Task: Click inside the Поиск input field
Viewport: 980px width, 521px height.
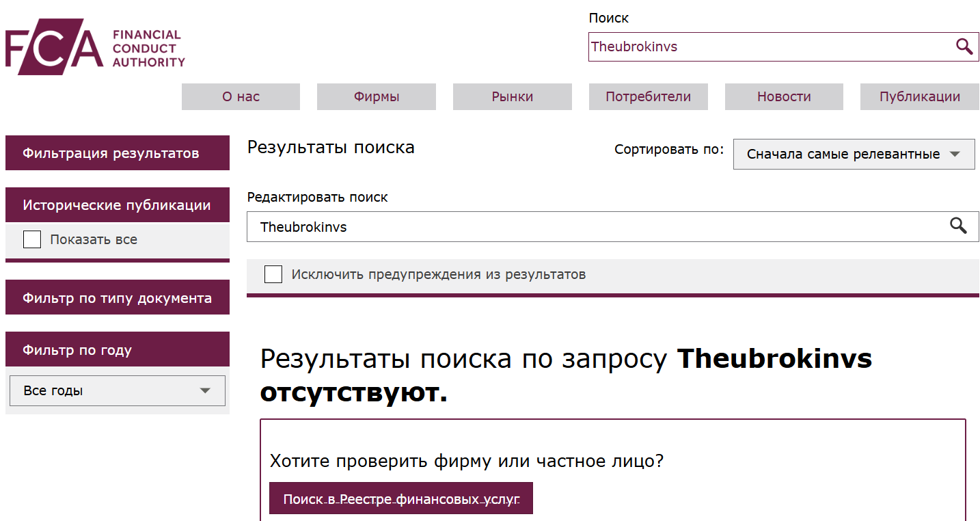Action: (752, 46)
